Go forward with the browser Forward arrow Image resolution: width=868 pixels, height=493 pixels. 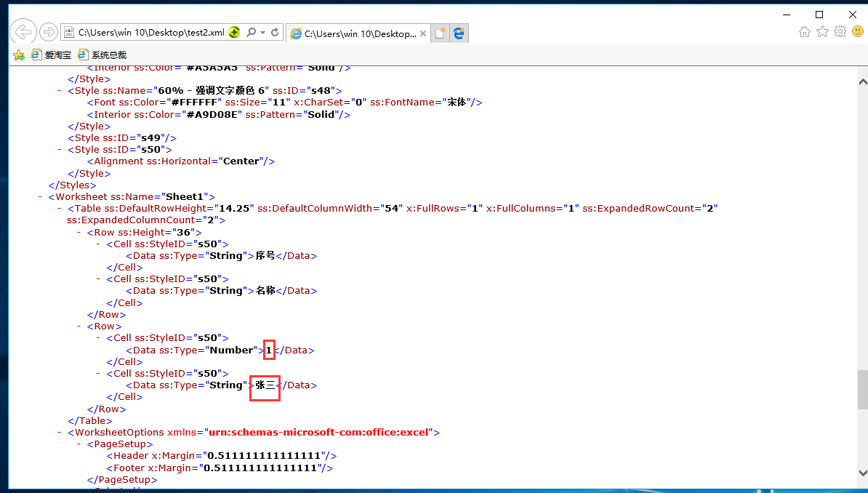(49, 32)
